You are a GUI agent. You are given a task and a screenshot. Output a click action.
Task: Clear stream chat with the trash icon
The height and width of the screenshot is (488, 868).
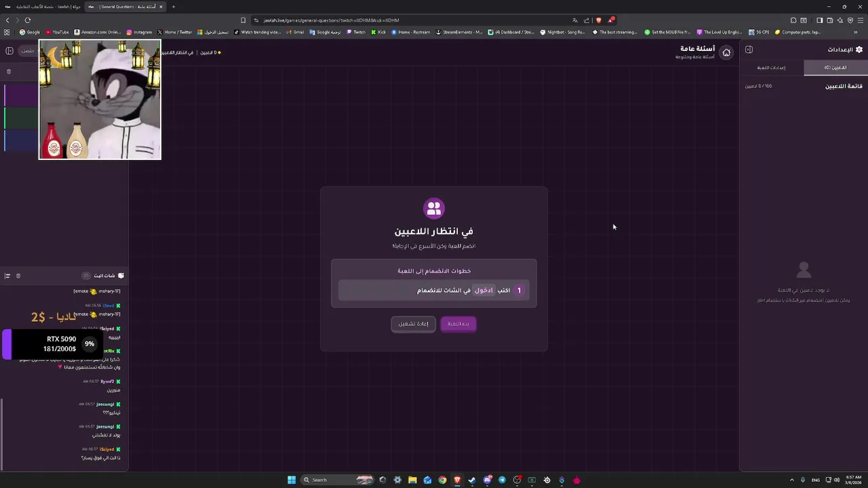click(18, 276)
